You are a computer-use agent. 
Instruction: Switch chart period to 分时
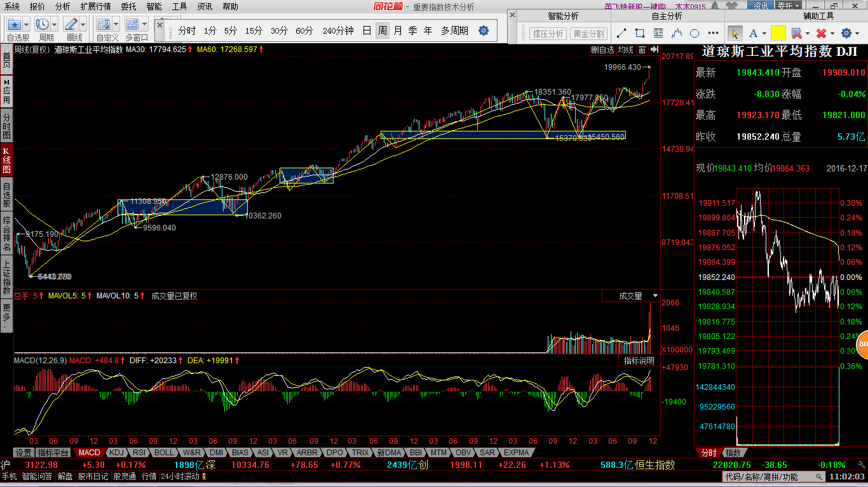187,30
